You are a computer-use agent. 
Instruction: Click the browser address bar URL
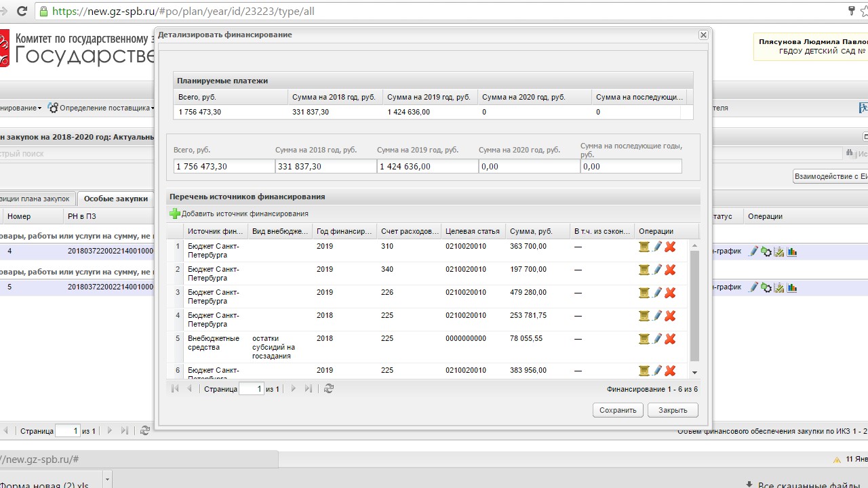point(183,12)
